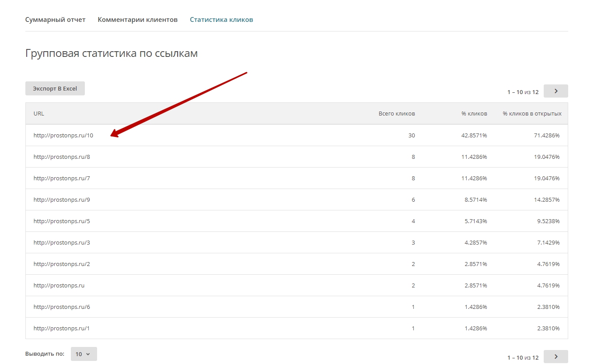
Task: Switch to Суммарный отчет tab
Action: point(55,20)
